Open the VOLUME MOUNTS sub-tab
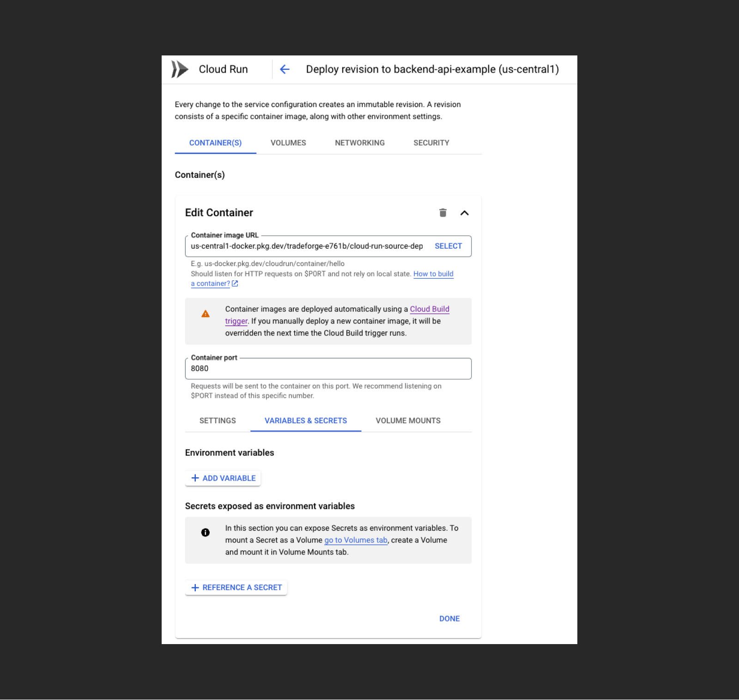The image size is (739, 700). (408, 420)
